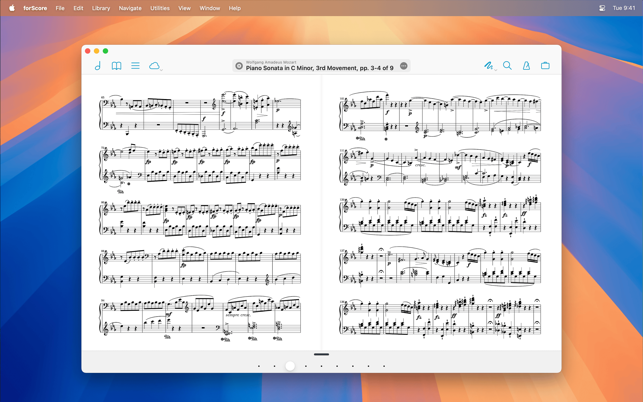Open the Help menu
This screenshot has height=402, width=643.
[x=235, y=8]
